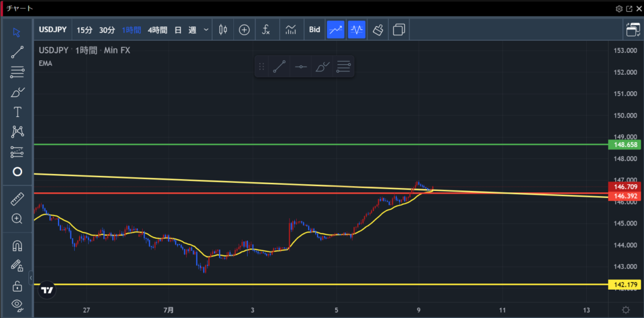644x318 pixels.
Task: Lock all drawing tools
Action: click(x=17, y=285)
